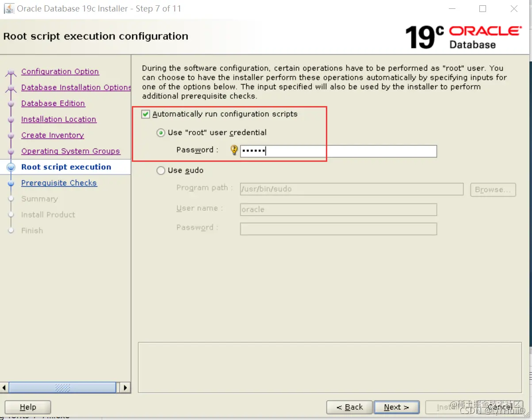This screenshot has width=532, height=420.
Task: Click the sidebar scrollbar right arrow
Action: point(126,388)
